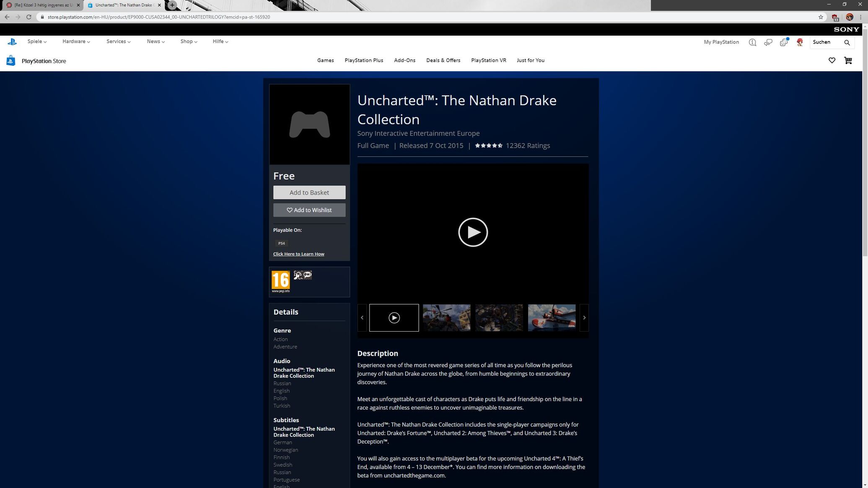This screenshot has width=868, height=488.
Task: Open Click Here to Learn How link
Action: click(298, 254)
